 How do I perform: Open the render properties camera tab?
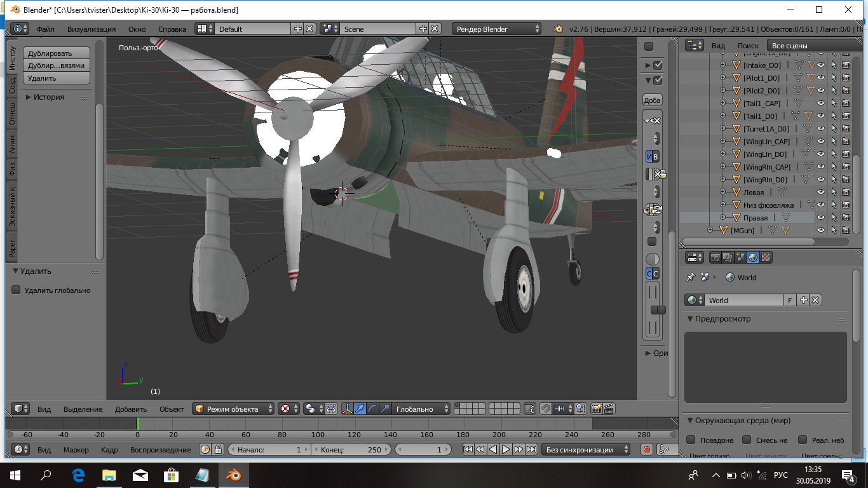pos(715,257)
